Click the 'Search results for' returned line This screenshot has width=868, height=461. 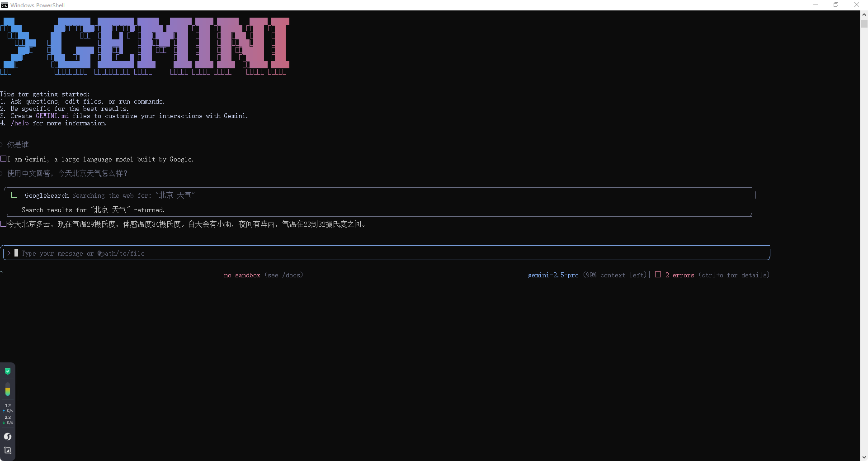pos(93,210)
